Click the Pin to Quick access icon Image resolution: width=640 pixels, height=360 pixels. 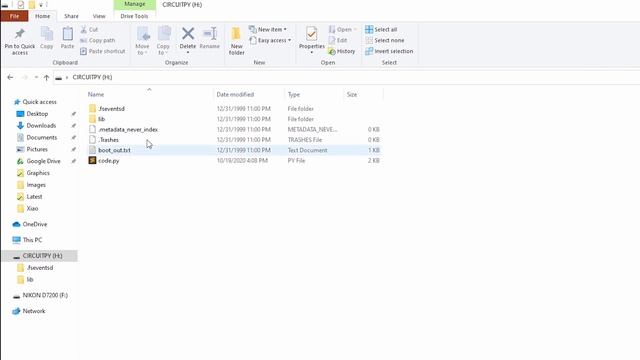(20, 34)
